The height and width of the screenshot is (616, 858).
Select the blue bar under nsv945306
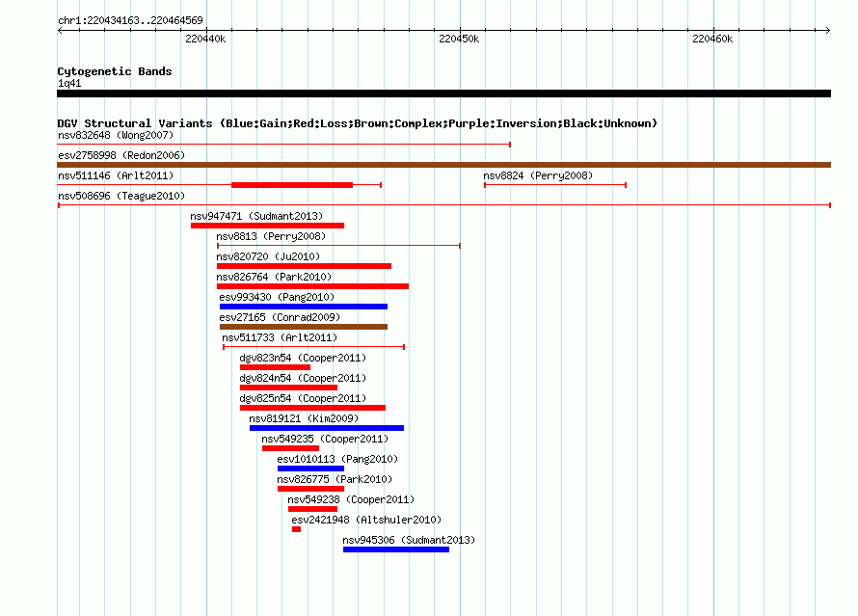tap(396, 549)
